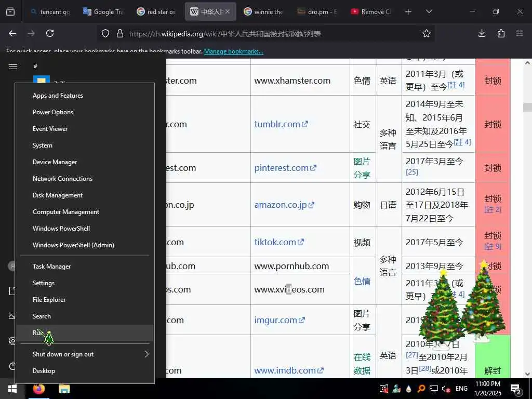
Task: Expand the Start menu hamburger
Action: click(x=13, y=66)
